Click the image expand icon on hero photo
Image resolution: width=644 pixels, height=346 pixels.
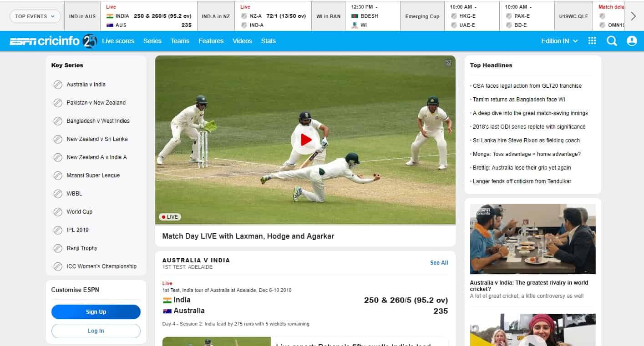pyautogui.click(x=448, y=63)
